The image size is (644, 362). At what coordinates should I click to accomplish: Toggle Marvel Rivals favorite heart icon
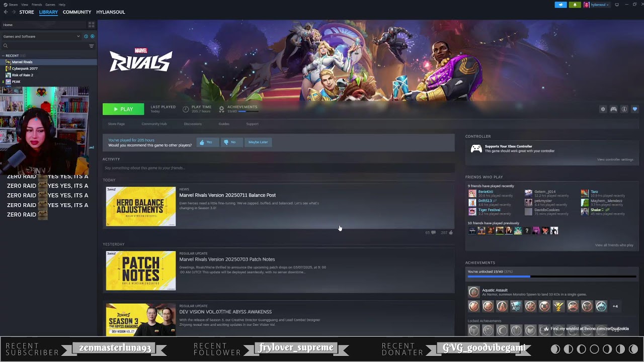point(635,109)
